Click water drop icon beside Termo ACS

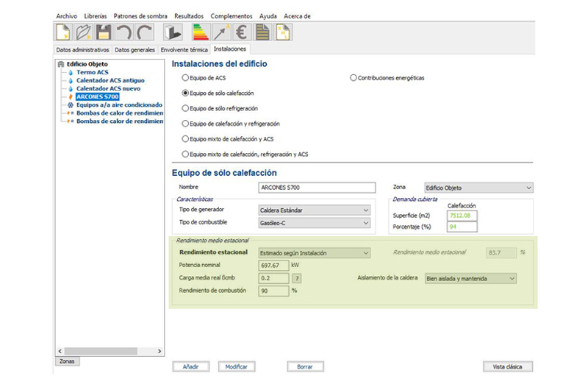71,72
